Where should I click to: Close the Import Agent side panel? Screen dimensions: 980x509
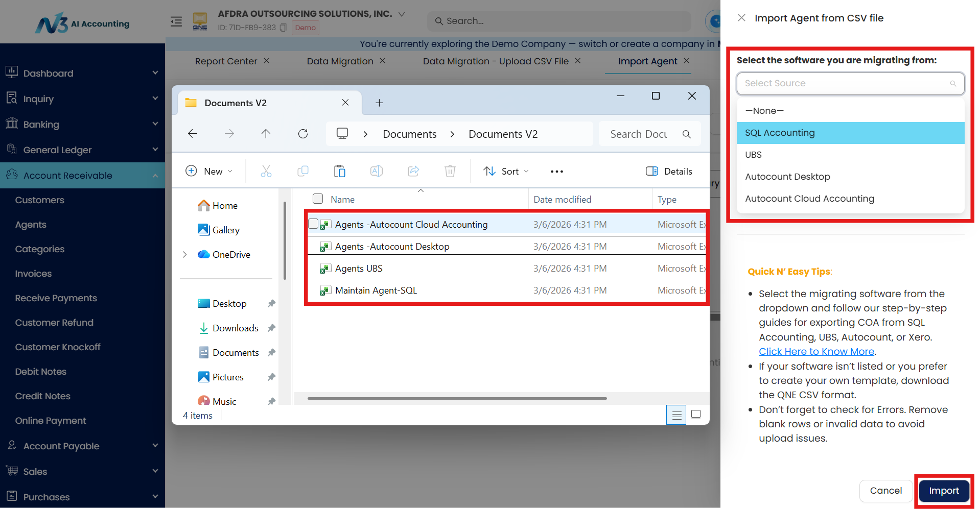(741, 18)
